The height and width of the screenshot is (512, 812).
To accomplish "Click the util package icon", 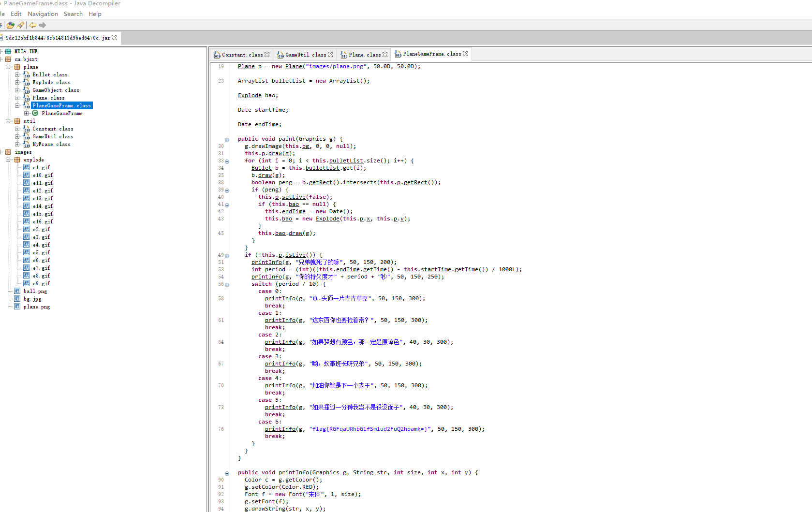I will tap(17, 121).
